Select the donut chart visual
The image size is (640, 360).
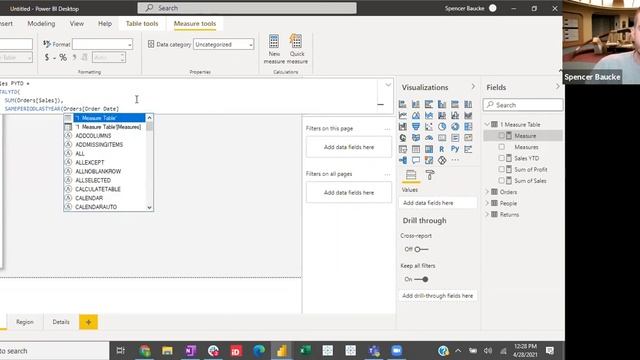click(455, 127)
